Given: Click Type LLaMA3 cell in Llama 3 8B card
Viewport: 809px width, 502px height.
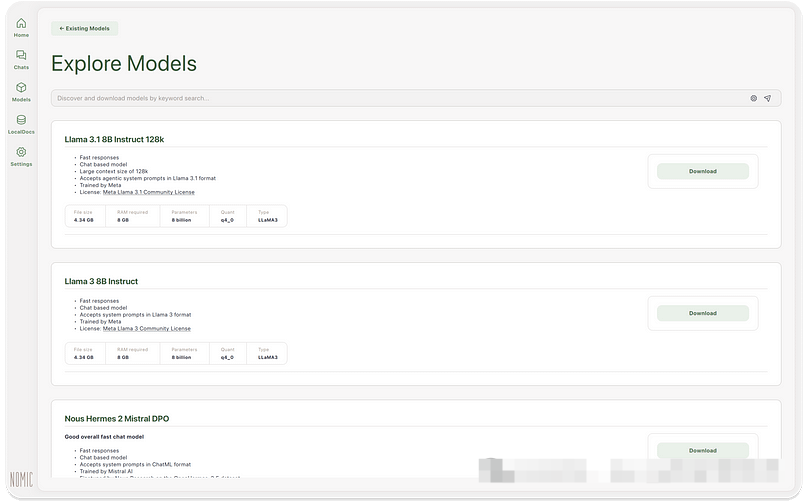Looking at the screenshot, I should coord(267,353).
